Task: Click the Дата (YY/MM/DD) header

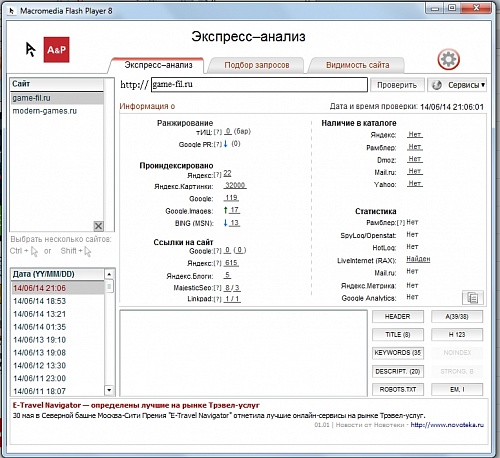Action: pyautogui.click(x=57, y=274)
